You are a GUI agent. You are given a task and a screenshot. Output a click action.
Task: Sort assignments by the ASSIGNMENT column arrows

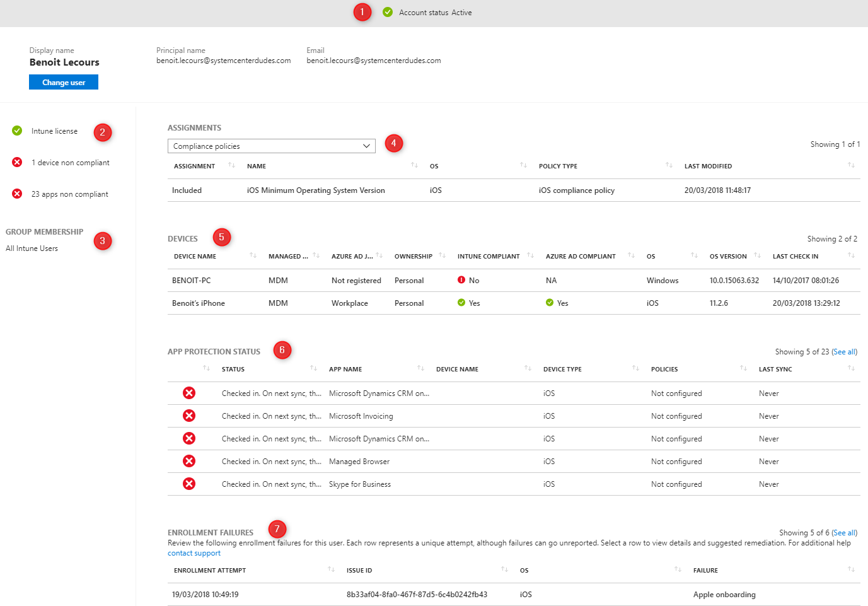click(x=231, y=165)
